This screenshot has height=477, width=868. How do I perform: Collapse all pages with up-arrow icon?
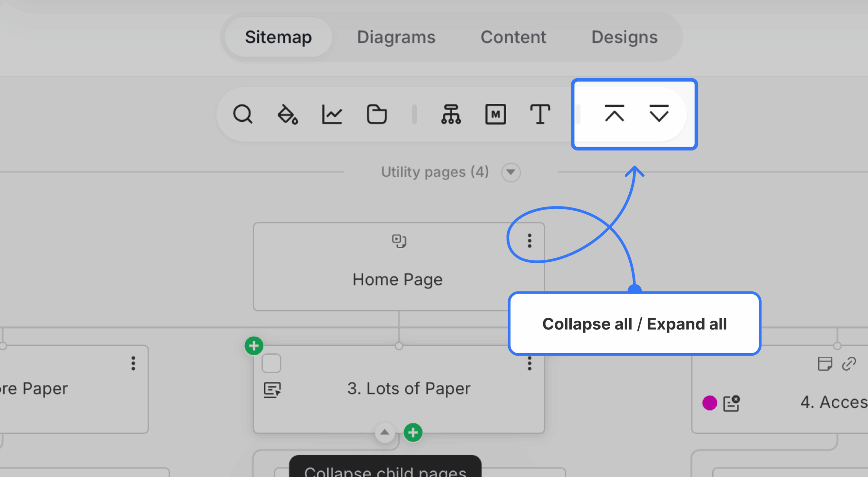(x=614, y=113)
